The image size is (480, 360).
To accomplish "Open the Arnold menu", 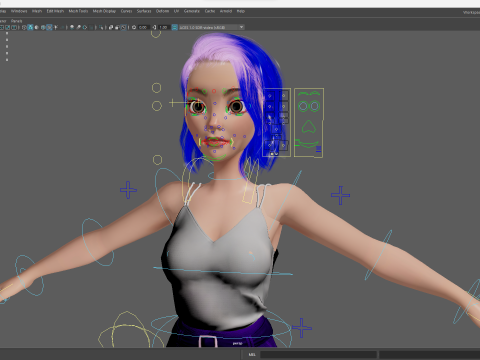I will [226, 11].
